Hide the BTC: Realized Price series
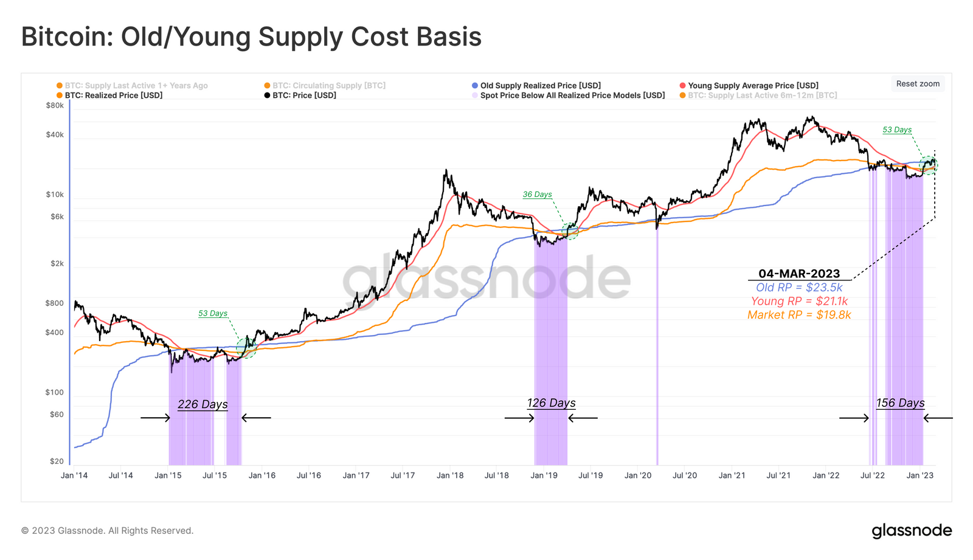Viewport: 973px width, 560px height. (x=109, y=95)
